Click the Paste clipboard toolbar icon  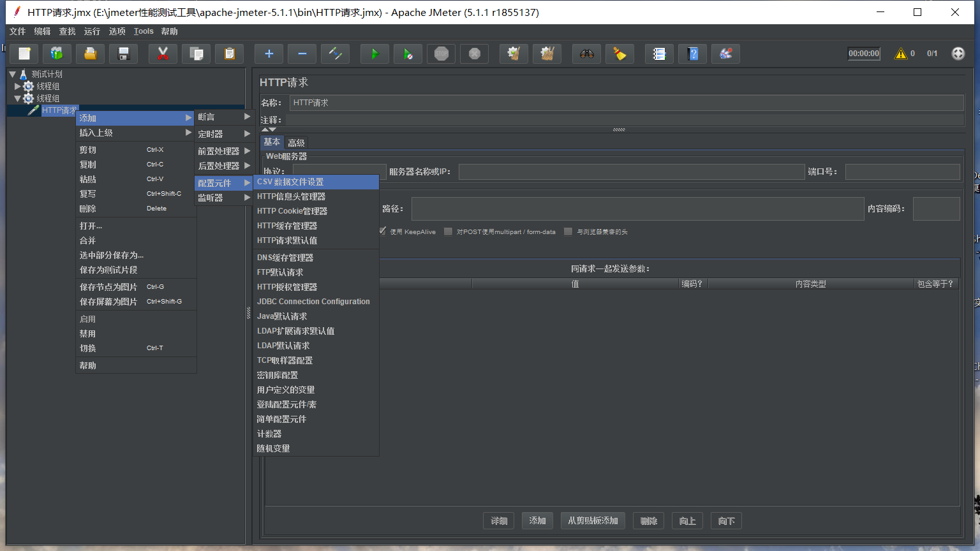(230, 54)
